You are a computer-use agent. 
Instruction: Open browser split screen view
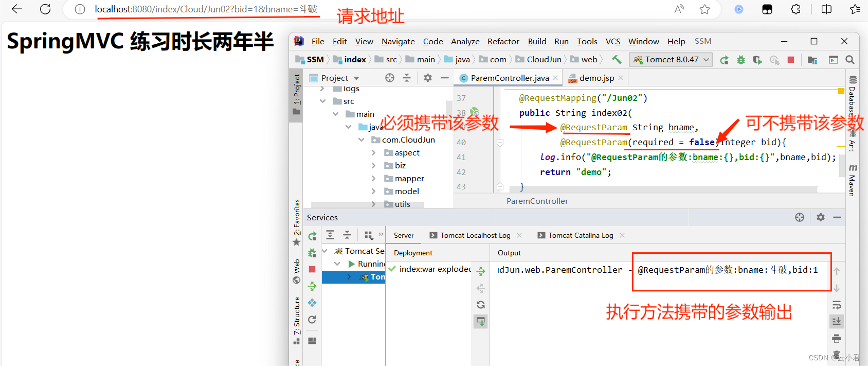tap(826, 9)
